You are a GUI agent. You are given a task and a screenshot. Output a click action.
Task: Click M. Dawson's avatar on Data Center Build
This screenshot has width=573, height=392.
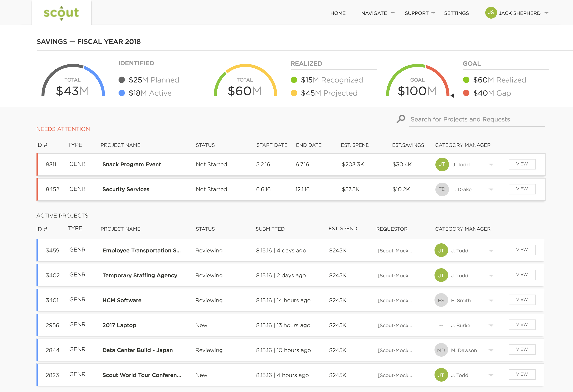(441, 350)
